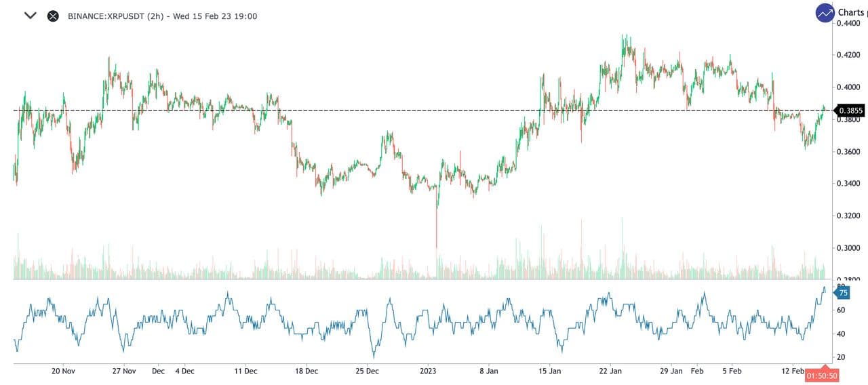
Task: Click the XRP coin logo icon
Action: (x=53, y=16)
